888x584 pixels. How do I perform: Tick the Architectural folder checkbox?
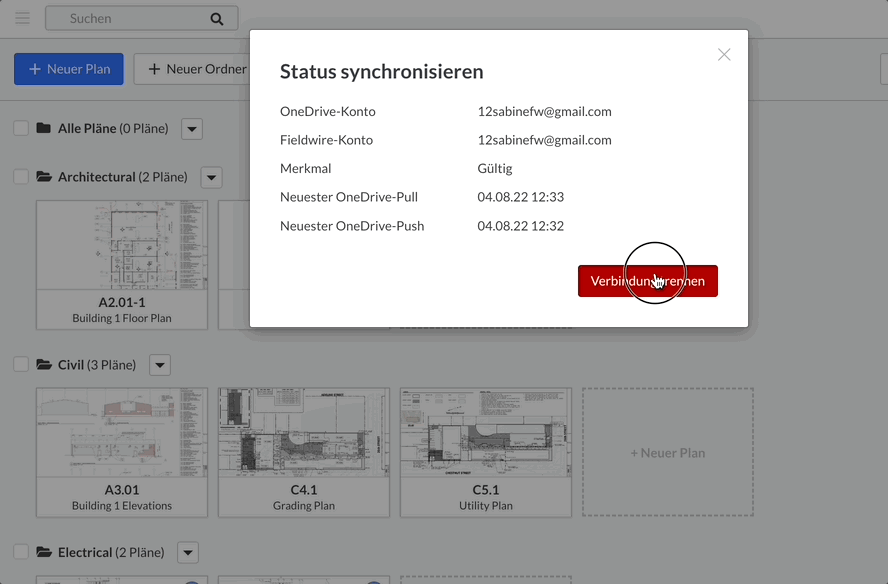click(x=21, y=177)
